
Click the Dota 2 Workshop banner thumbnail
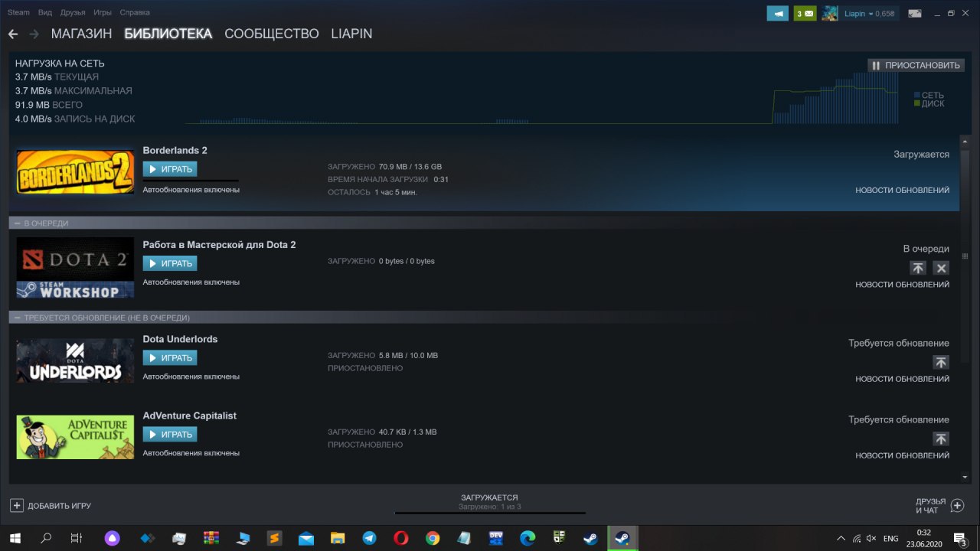(x=75, y=267)
